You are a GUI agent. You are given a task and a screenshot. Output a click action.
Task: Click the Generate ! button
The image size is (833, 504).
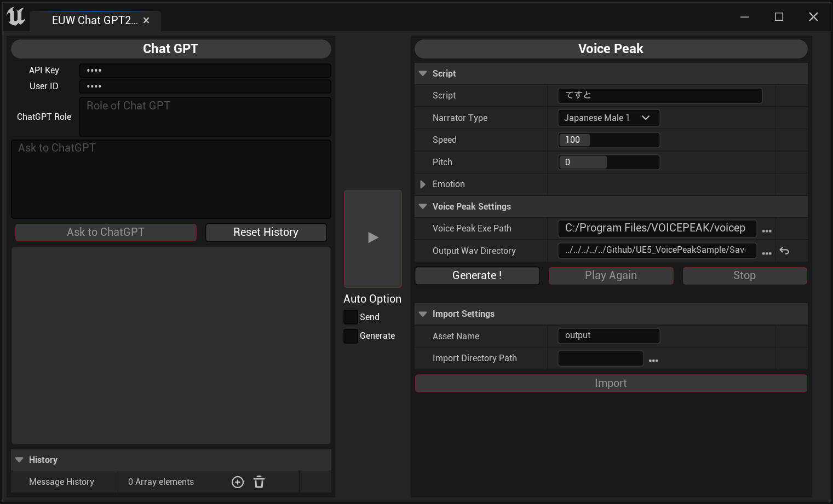(477, 276)
